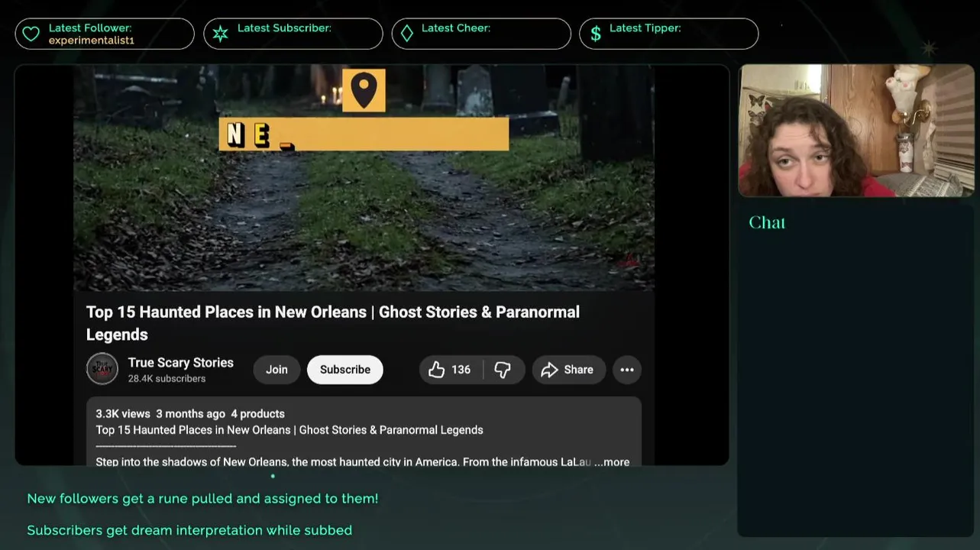Click the 28.4K subscribers text
Viewport: 980px width, 550px height.
[x=167, y=379]
